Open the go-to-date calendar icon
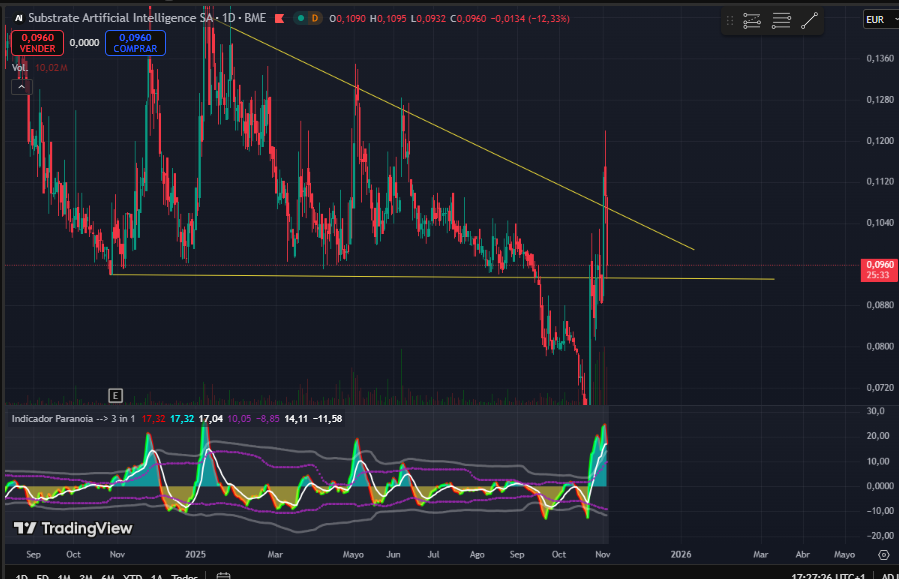 pos(221,576)
